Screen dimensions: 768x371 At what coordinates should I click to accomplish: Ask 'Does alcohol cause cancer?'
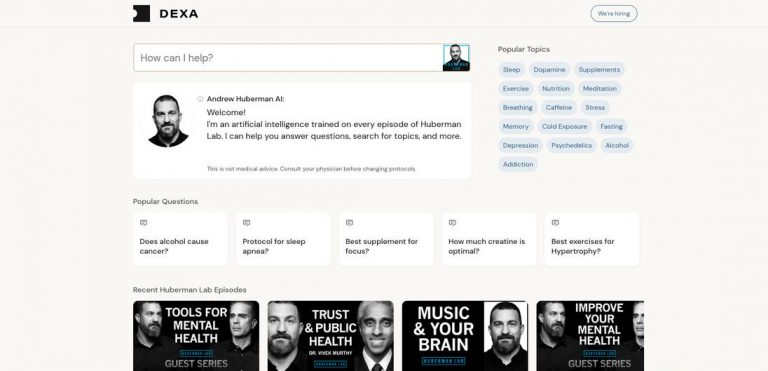pos(180,239)
